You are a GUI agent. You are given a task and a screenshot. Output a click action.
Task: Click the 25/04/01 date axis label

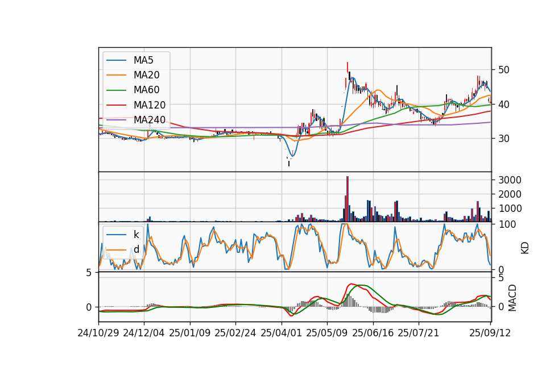[282, 333]
